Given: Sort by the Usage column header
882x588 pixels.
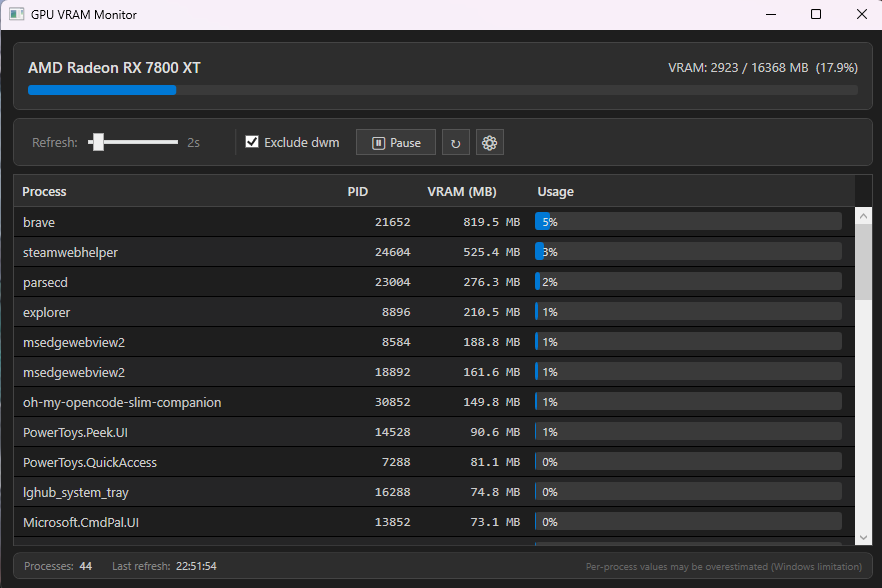Looking at the screenshot, I should coord(555,192).
